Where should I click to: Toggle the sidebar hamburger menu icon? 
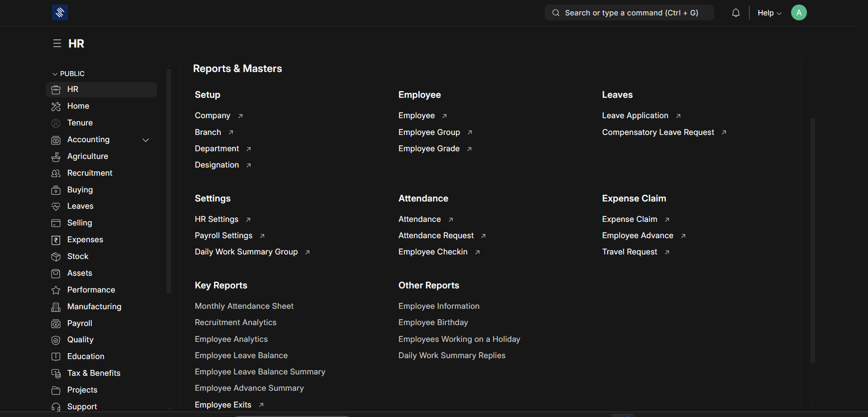pos(57,43)
